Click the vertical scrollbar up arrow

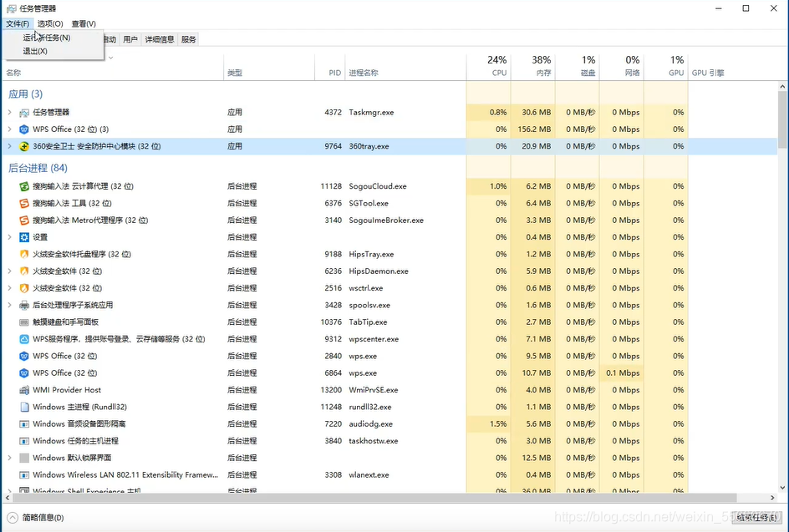point(782,87)
